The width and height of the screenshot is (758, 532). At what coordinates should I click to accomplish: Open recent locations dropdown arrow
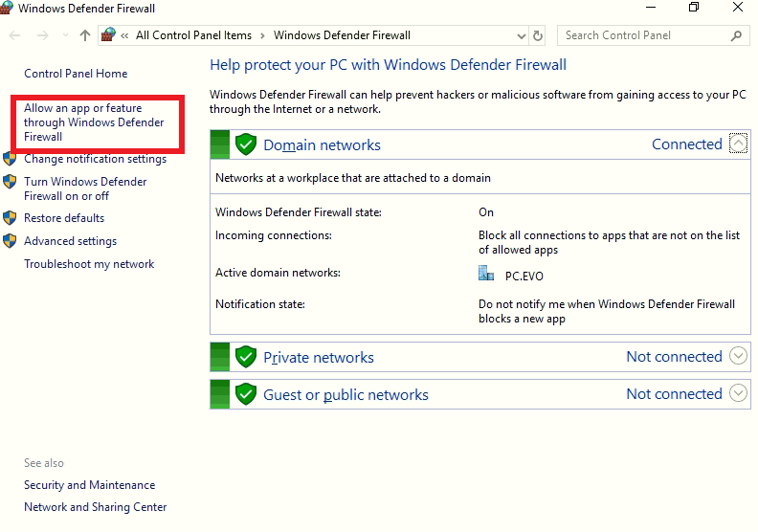pyautogui.click(x=65, y=35)
